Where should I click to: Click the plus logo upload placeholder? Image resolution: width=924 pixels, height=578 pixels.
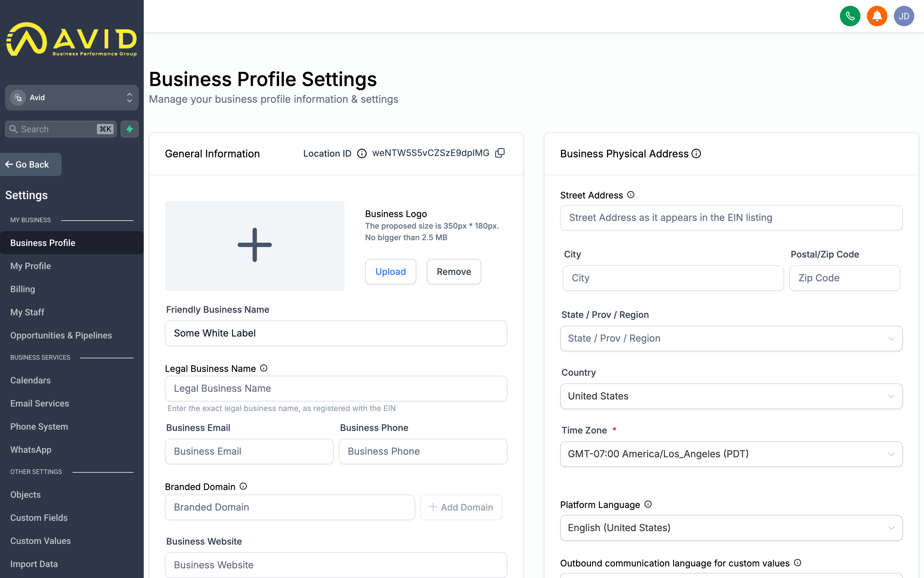point(255,245)
